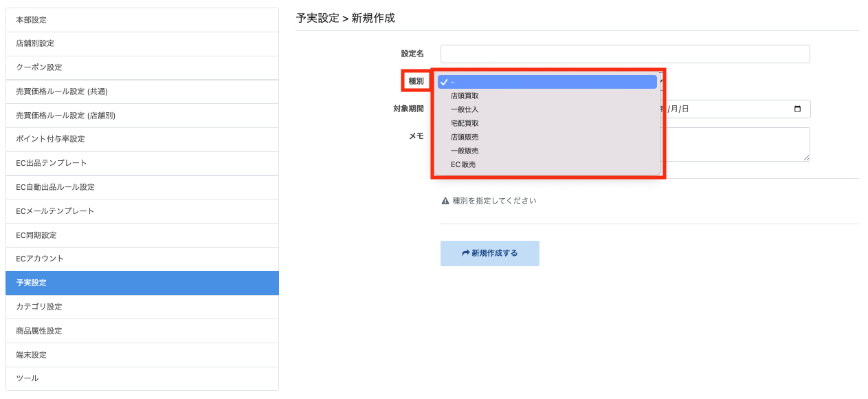Select the checked "-" placeholder option
Viewport: 868px width, 399px height.
(547, 82)
